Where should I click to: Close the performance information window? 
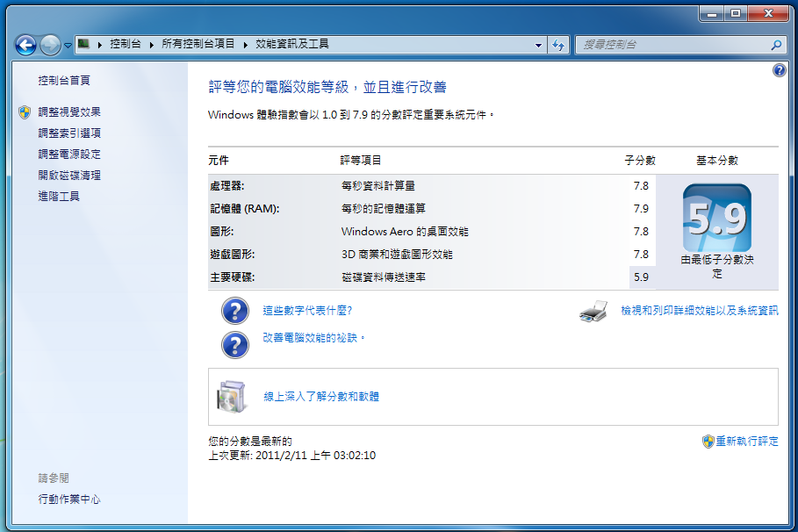[x=768, y=14]
